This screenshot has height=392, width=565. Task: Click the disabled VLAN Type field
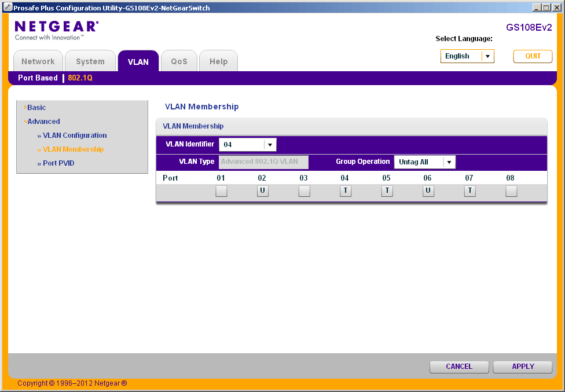click(263, 162)
